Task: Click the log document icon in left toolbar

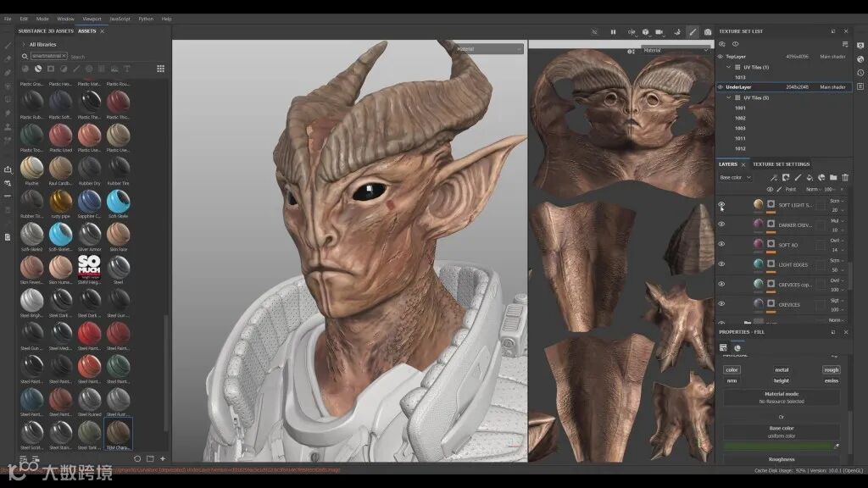Action: click(x=8, y=237)
